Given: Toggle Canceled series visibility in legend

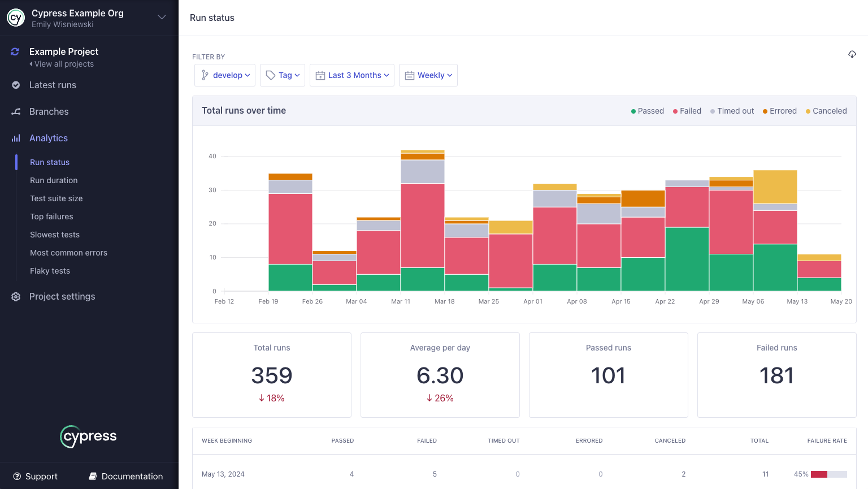Looking at the screenshot, I should (826, 111).
